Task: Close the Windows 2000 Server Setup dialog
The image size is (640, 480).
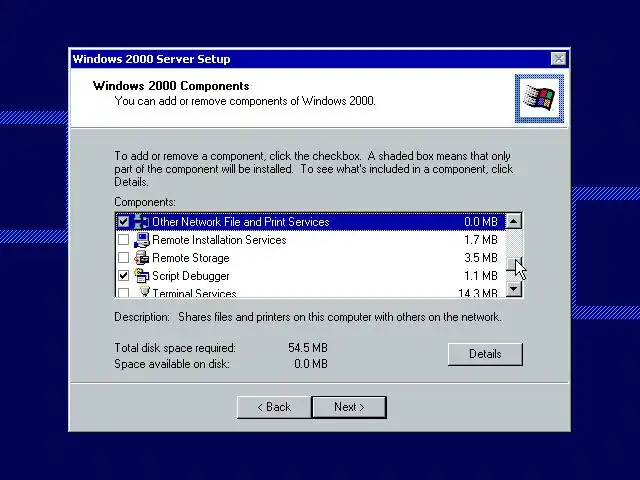Action: (558, 59)
